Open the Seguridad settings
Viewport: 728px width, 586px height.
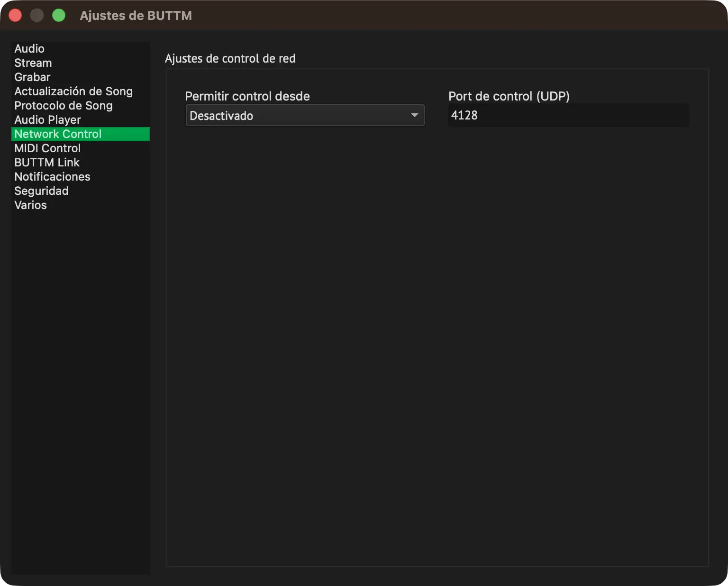pos(80,191)
